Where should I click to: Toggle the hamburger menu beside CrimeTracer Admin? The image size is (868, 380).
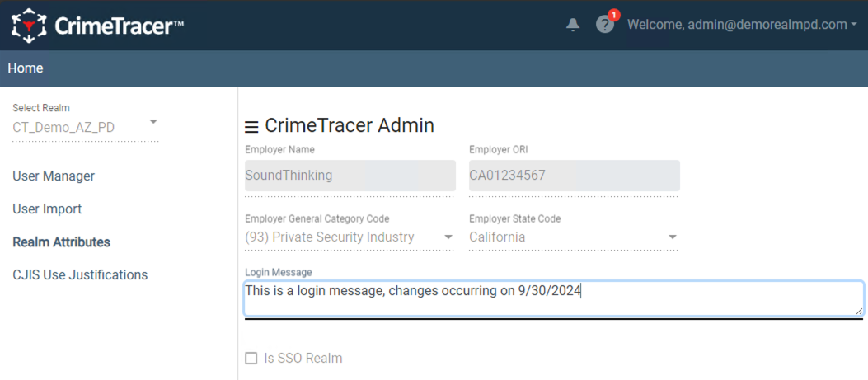251,128
